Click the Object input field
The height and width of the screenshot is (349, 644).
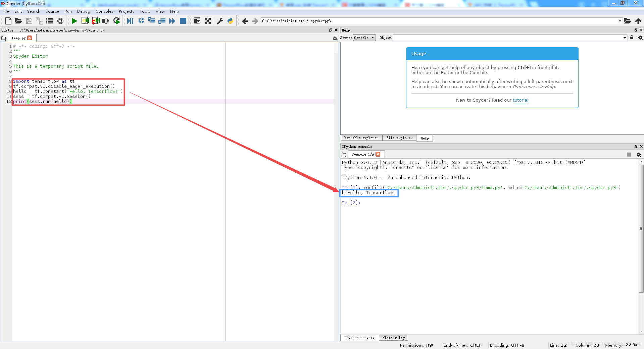[507, 38]
